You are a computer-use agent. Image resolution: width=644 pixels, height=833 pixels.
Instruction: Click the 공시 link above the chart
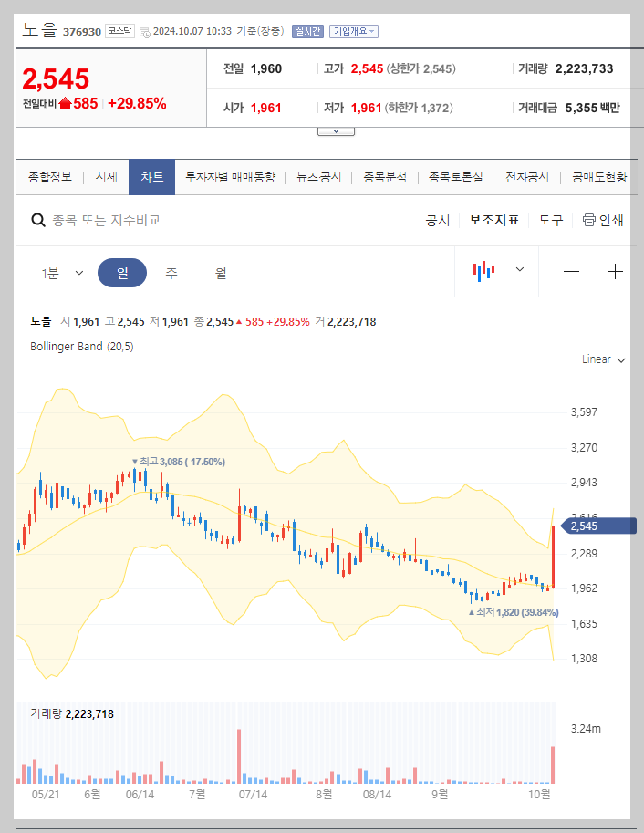coord(437,220)
